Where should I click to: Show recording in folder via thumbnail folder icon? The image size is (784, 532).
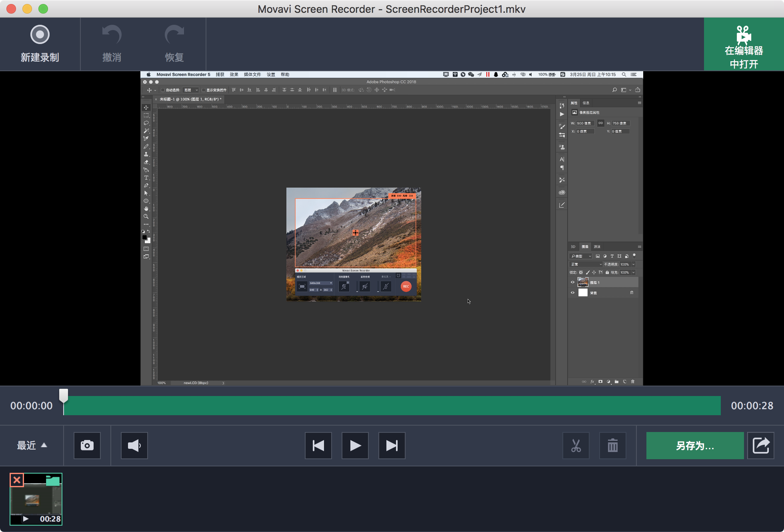[53, 480]
